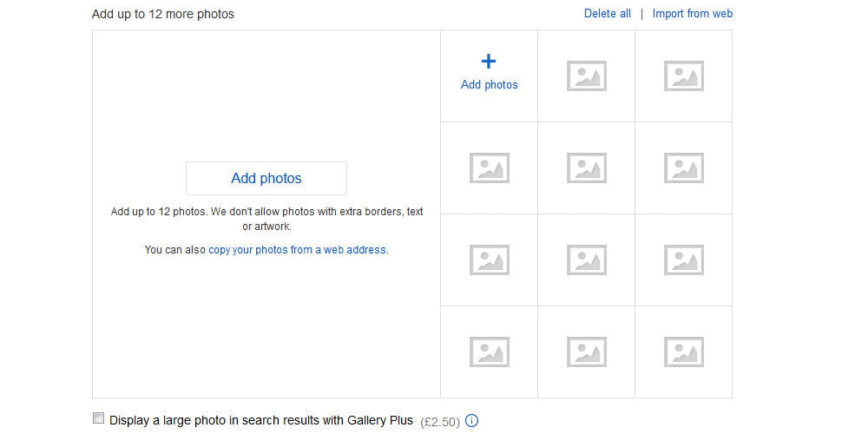Click the second row right photo placeholder
Viewport: 868px width, 434px height.
(x=684, y=168)
